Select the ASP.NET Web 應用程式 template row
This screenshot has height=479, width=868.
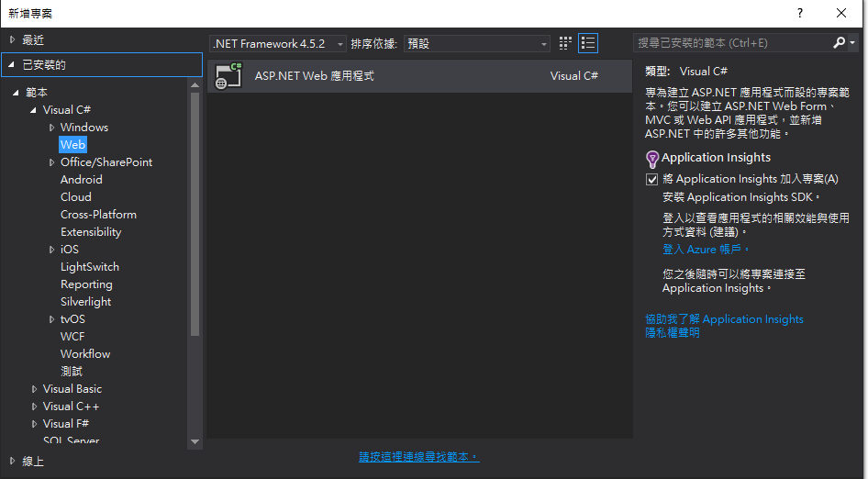click(419, 76)
